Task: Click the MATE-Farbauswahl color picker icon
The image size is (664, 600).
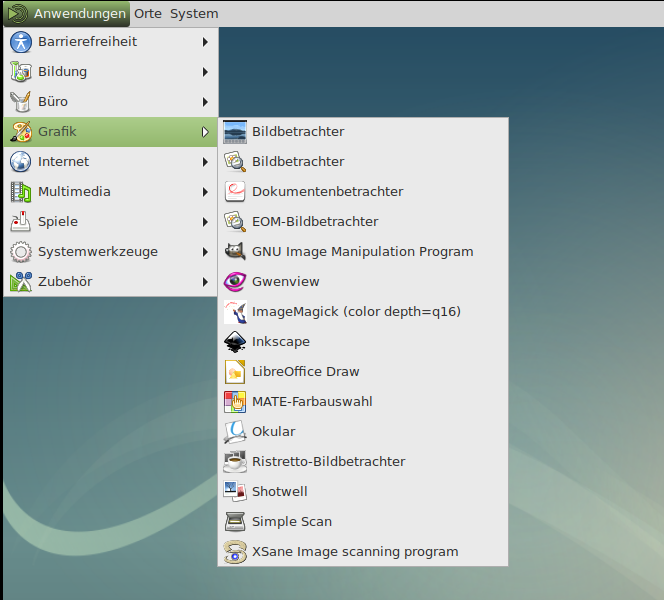Action: click(235, 402)
